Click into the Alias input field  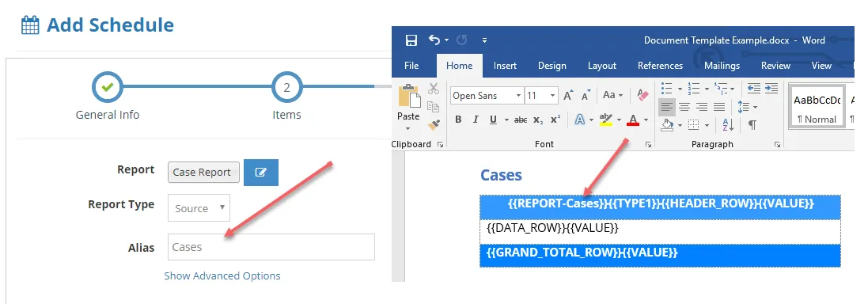271,247
